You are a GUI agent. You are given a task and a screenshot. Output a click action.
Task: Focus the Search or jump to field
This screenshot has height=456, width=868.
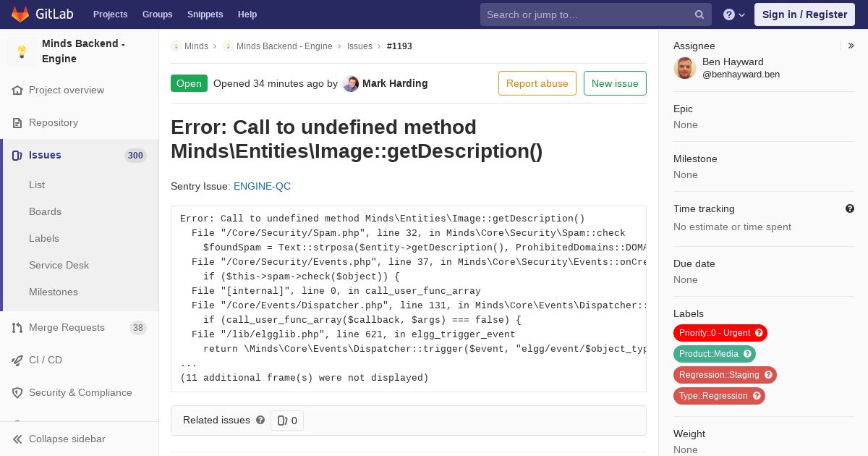click(x=596, y=14)
